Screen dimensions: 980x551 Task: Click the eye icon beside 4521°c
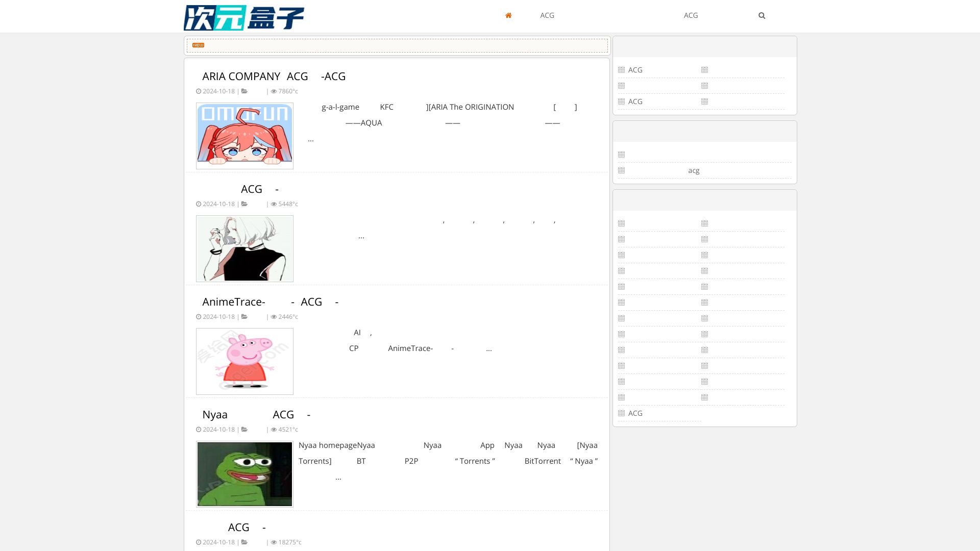(274, 430)
